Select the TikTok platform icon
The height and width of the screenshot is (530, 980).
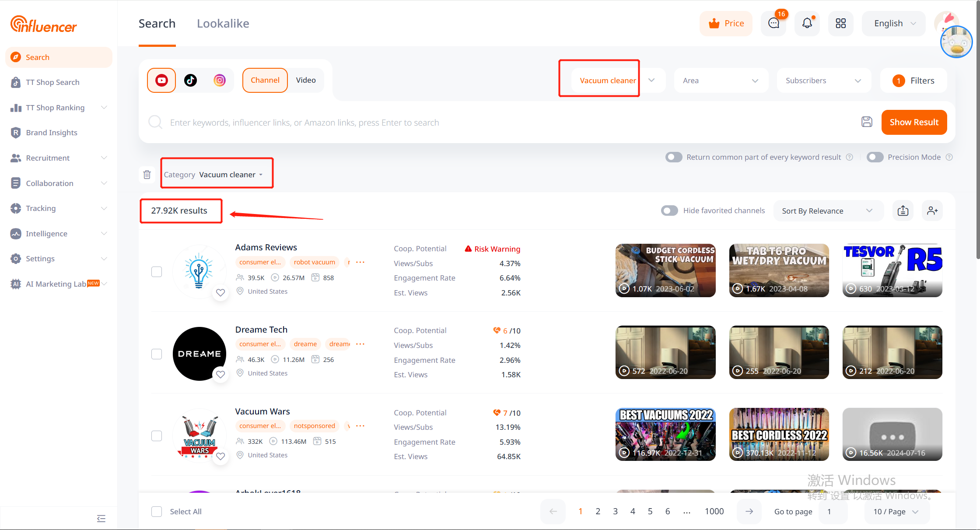(x=190, y=80)
